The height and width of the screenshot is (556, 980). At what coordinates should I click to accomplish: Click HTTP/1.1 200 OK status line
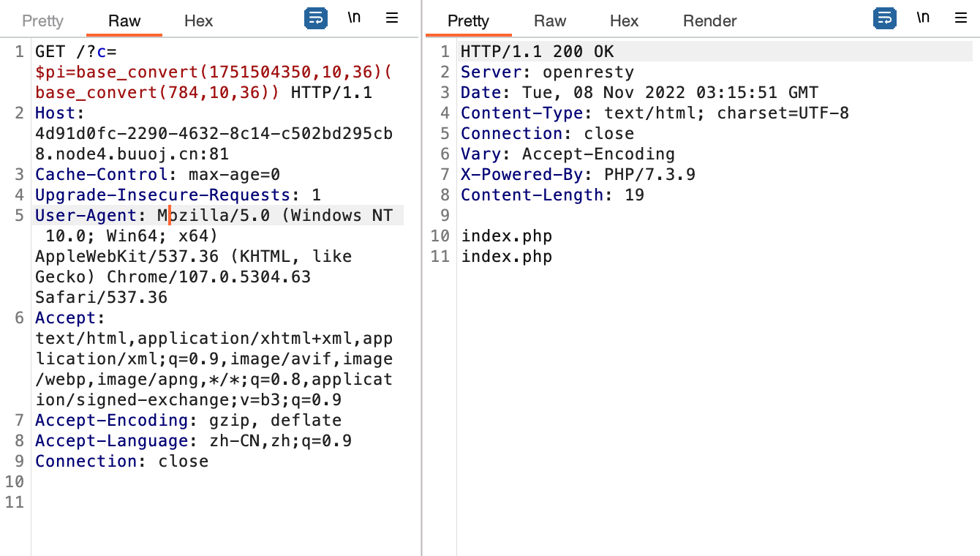(538, 52)
